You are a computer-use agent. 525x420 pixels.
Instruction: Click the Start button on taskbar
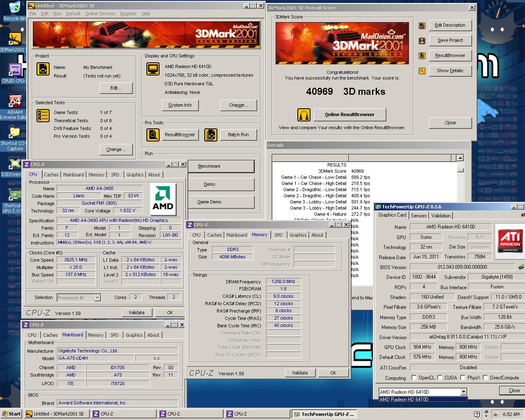(x=11, y=414)
